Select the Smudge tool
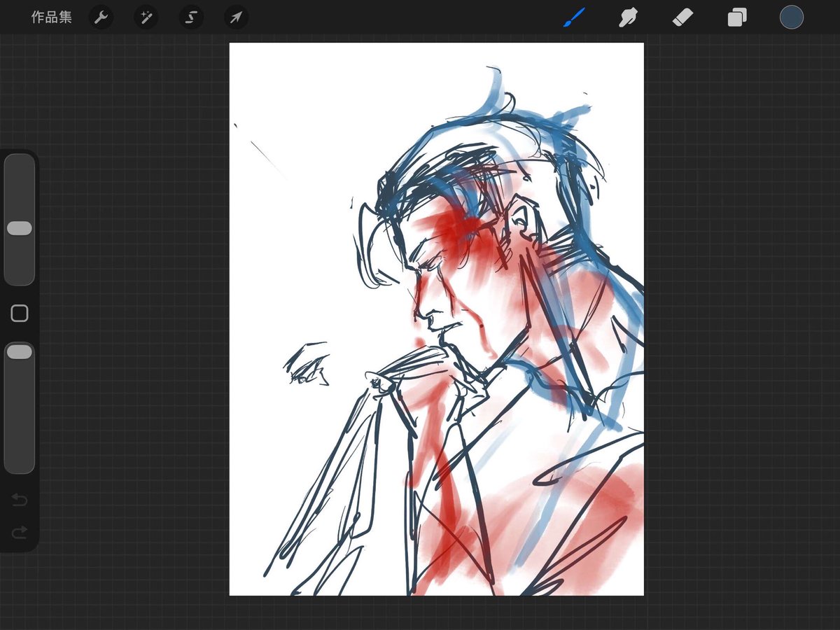This screenshot has height=630, width=840. [628, 17]
